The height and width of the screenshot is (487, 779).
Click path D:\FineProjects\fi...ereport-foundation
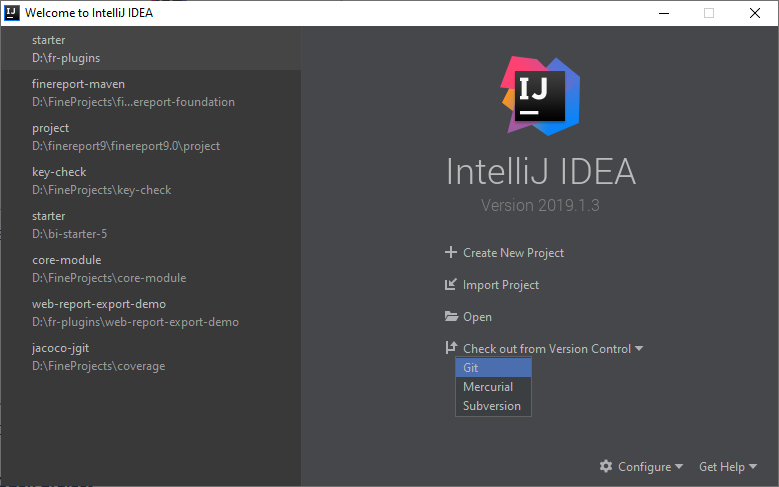click(133, 102)
